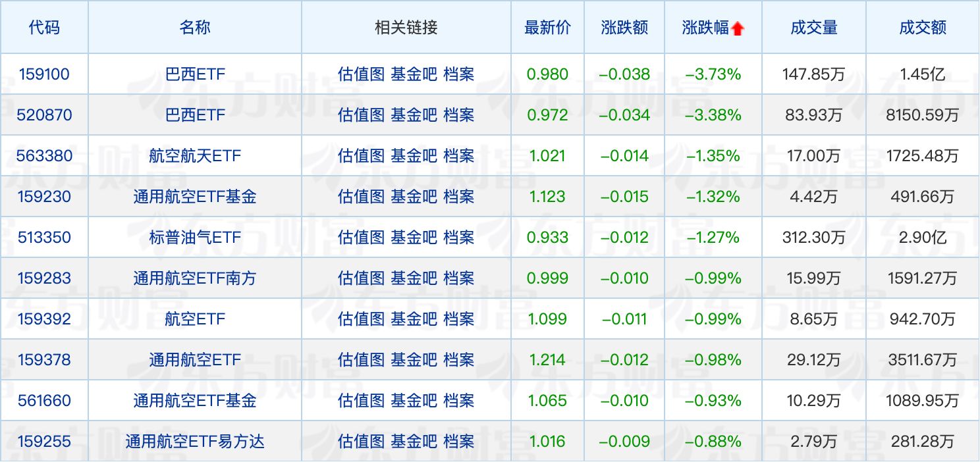Open 档案 for 航空ETF row
This screenshot has width=980, height=462.
tap(458, 319)
